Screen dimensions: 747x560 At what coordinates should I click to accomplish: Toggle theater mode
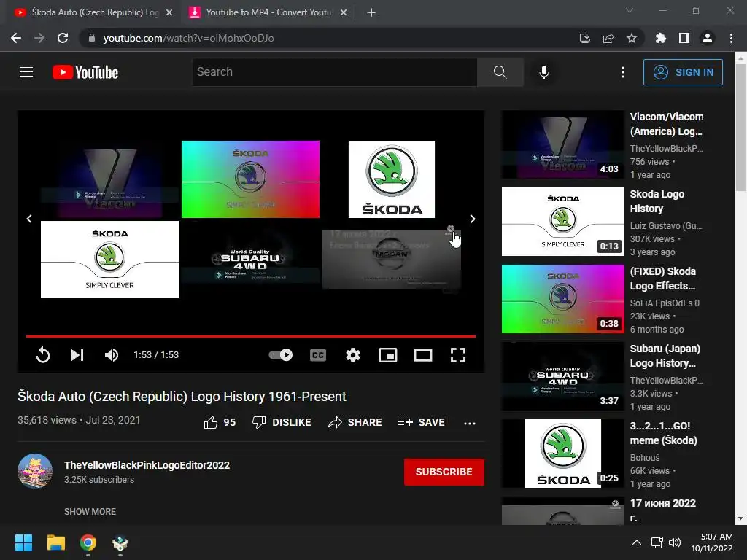pyautogui.click(x=422, y=355)
